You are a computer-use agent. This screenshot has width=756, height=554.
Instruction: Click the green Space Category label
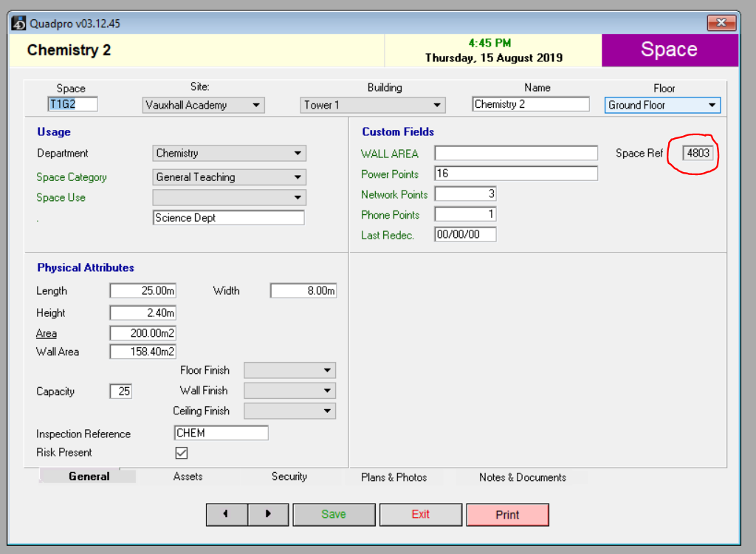[72, 177]
